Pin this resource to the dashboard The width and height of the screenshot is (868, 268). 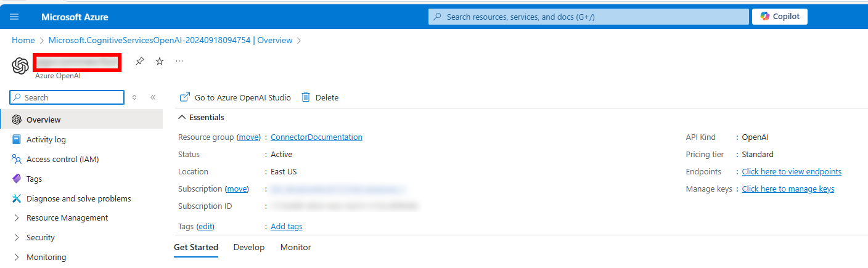(x=140, y=61)
